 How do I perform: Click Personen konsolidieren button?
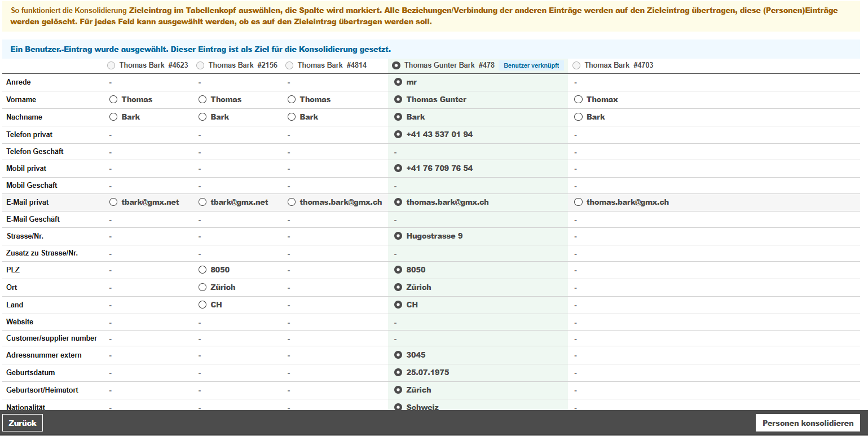(x=808, y=423)
